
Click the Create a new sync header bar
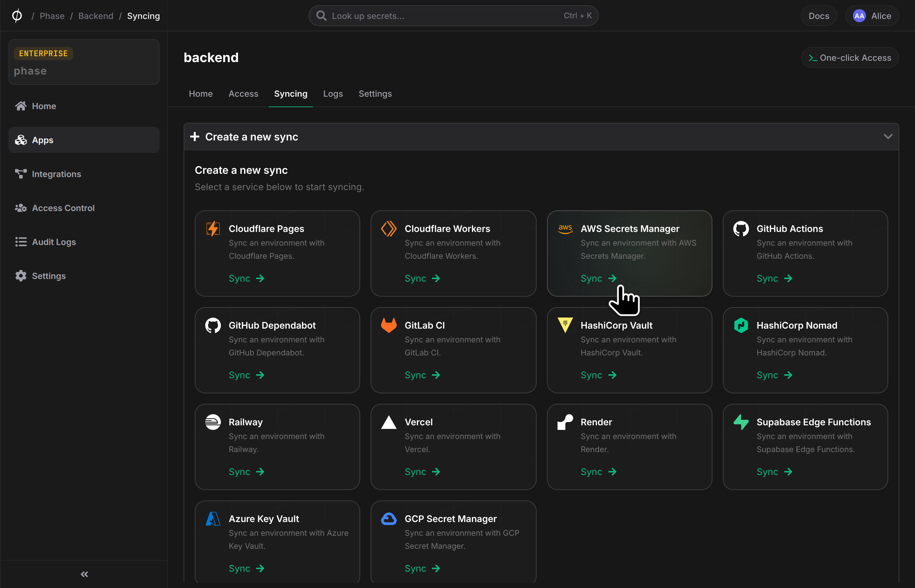pos(541,136)
